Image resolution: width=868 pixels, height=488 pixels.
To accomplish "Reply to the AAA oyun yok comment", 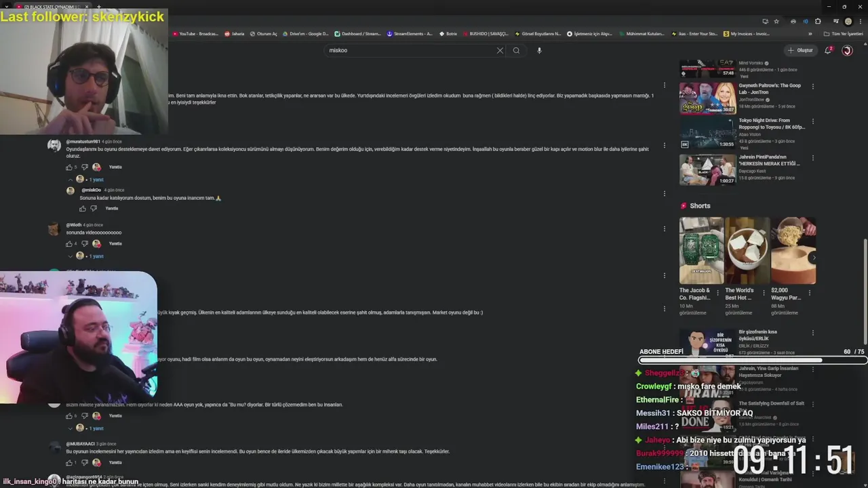I will point(115,415).
